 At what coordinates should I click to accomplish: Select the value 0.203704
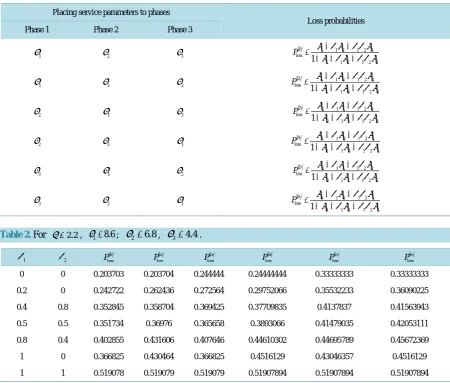click(x=159, y=274)
